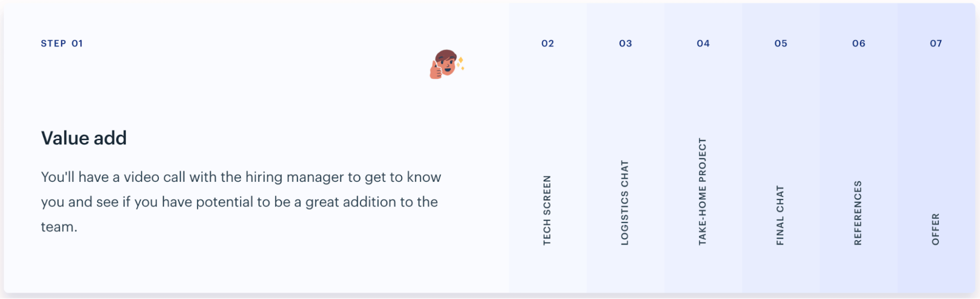Screen dimensions: 980x299
Task: Click the 03 step number
Action: point(626,43)
